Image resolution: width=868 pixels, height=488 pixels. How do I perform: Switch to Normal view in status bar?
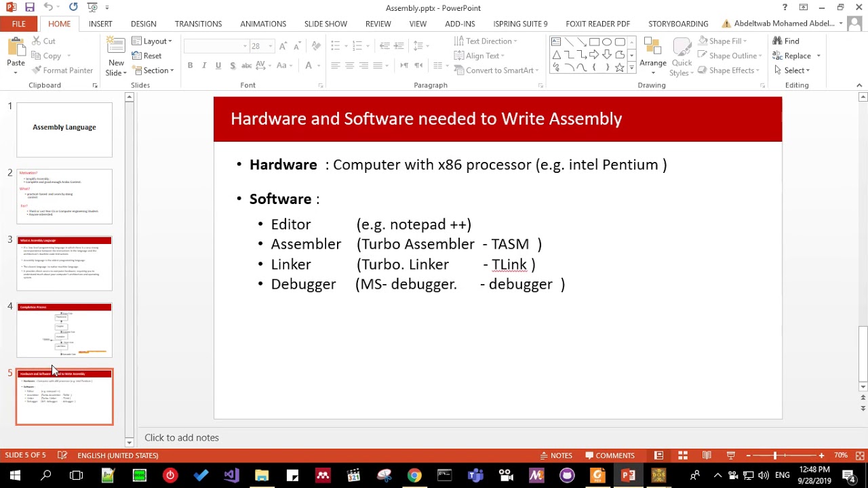click(x=658, y=455)
